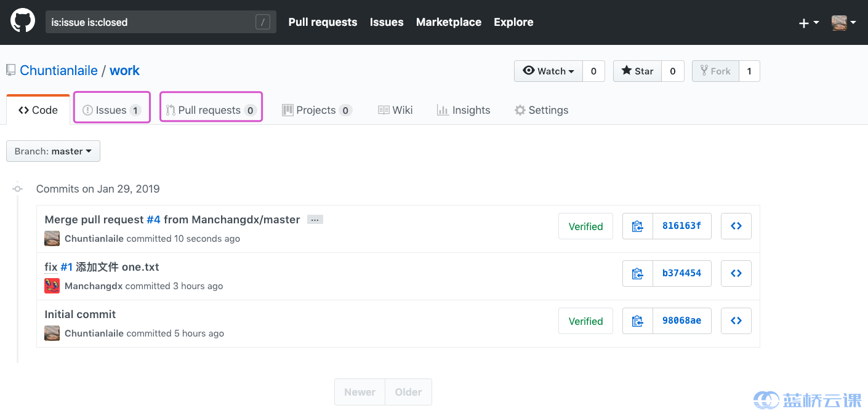The height and width of the screenshot is (419, 868).
Task: Open Issues in top navigation
Action: click(x=387, y=22)
